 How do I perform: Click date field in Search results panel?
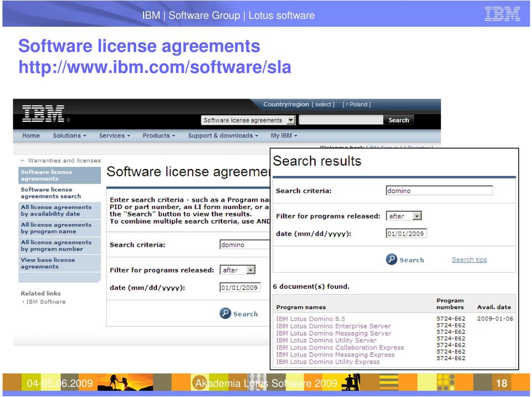(406, 233)
